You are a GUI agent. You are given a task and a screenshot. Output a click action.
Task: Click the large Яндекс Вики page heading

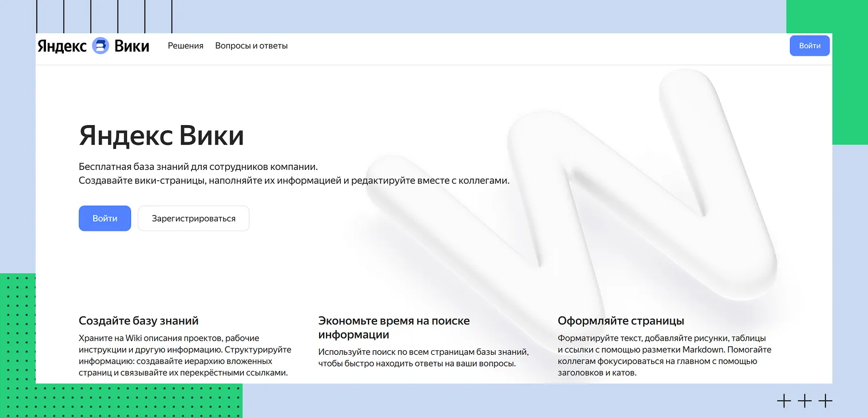click(162, 136)
